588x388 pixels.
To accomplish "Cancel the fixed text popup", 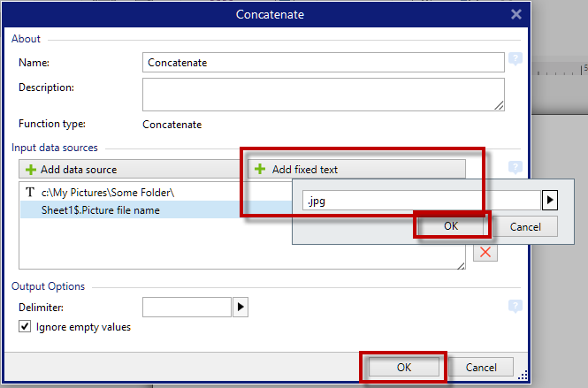I will click(525, 226).
